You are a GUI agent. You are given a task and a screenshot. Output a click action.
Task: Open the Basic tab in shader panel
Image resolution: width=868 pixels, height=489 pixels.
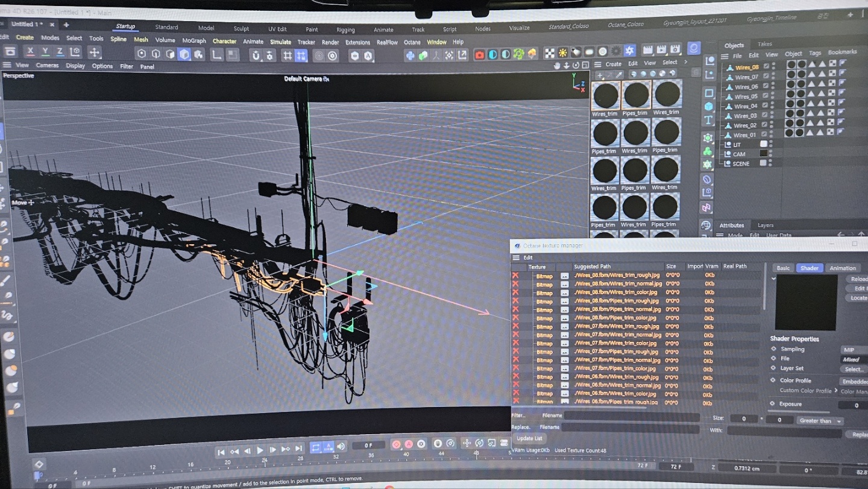tap(782, 268)
